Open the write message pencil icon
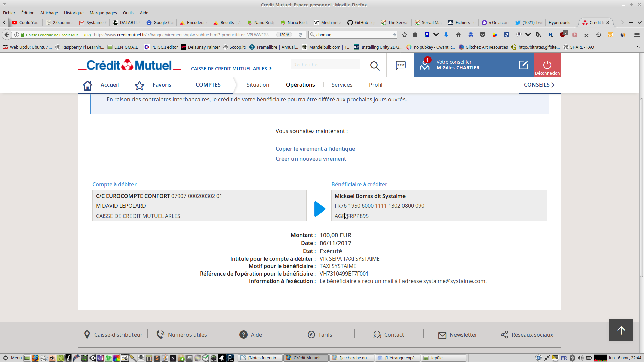Screen dimensions: 644x362 (523, 65)
